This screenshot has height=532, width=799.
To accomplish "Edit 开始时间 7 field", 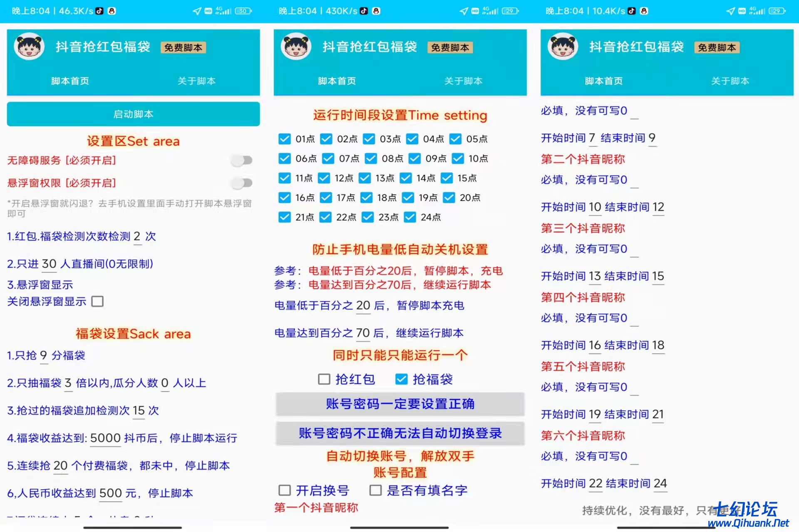I will [x=592, y=139].
